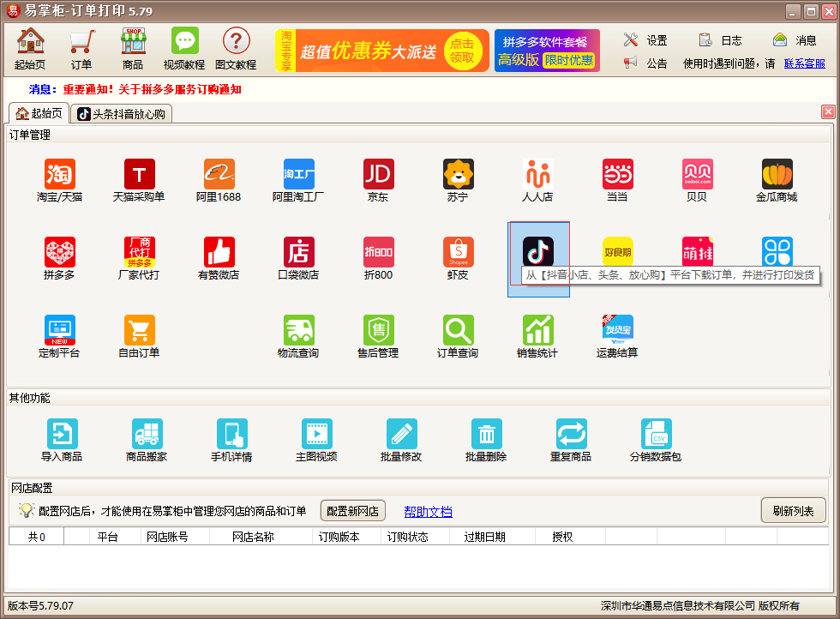
Task: Click the 拼多多软件套餐 promo banner
Action: click(x=547, y=51)
